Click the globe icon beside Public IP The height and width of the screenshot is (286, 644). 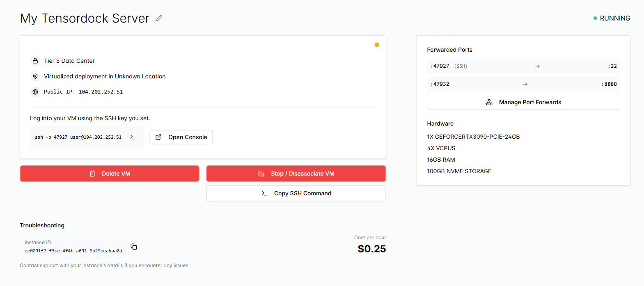coord(35,92)
